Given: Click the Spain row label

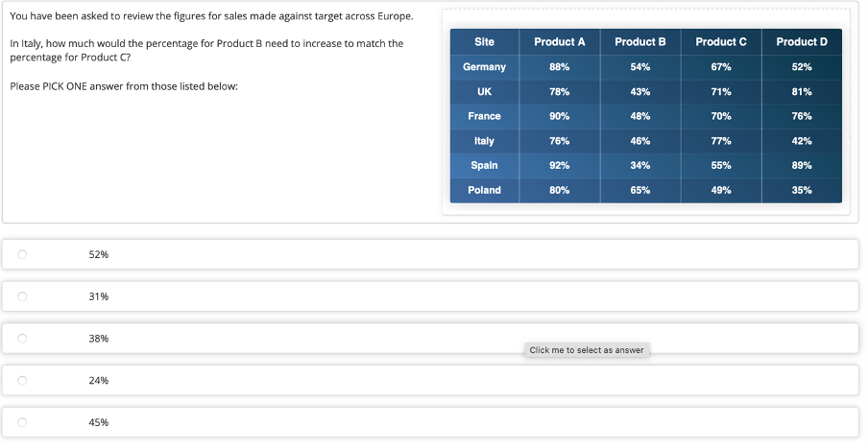Looking at the screenshot, I should point(484,166).
